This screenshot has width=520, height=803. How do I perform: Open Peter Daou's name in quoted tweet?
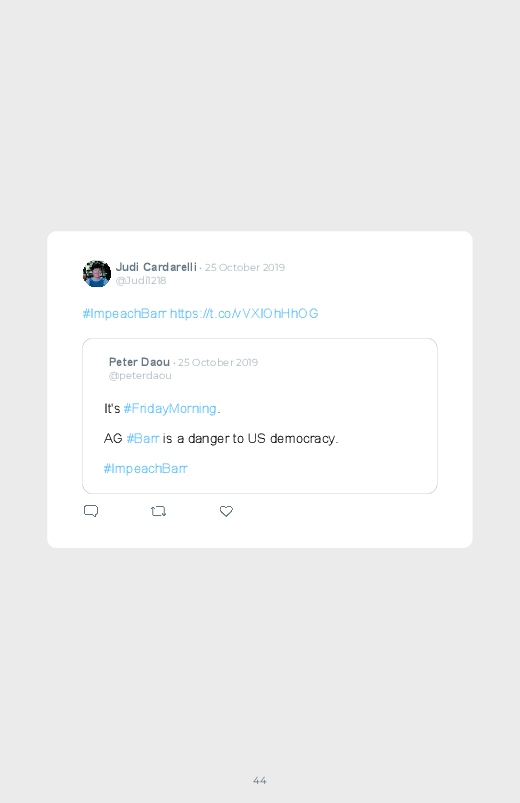point(139,362)
